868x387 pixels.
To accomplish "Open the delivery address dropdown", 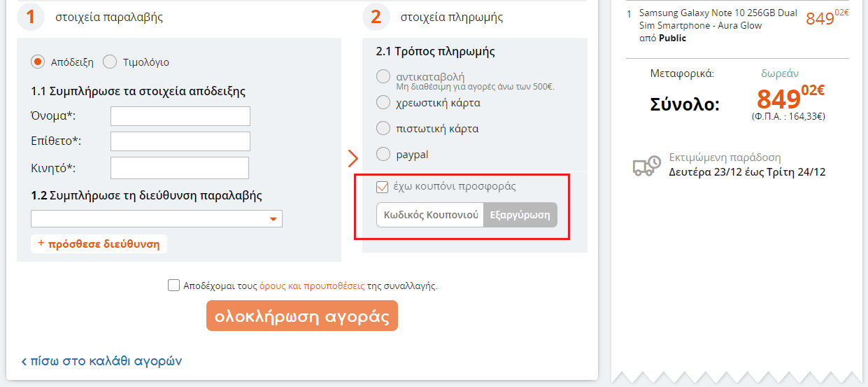I will (157, 219).
